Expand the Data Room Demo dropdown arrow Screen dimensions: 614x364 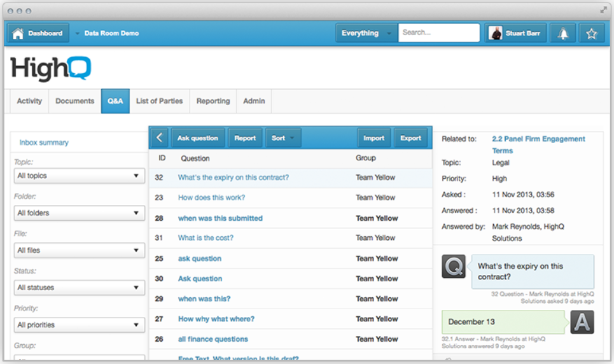(78, 33)
